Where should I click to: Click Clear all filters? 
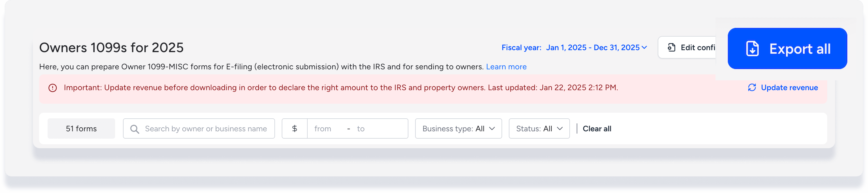[596, 128]
